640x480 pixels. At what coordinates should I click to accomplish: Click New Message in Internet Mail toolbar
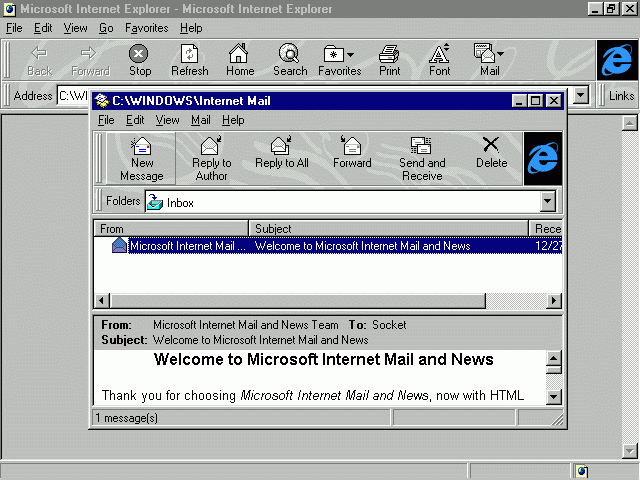142,158
